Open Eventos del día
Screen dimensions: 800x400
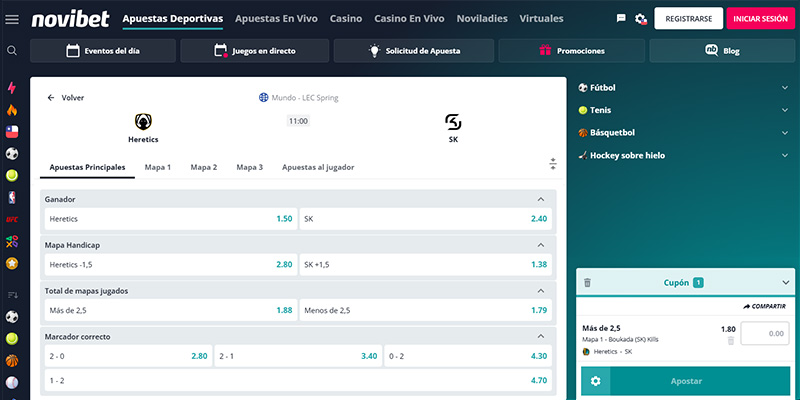103,51
